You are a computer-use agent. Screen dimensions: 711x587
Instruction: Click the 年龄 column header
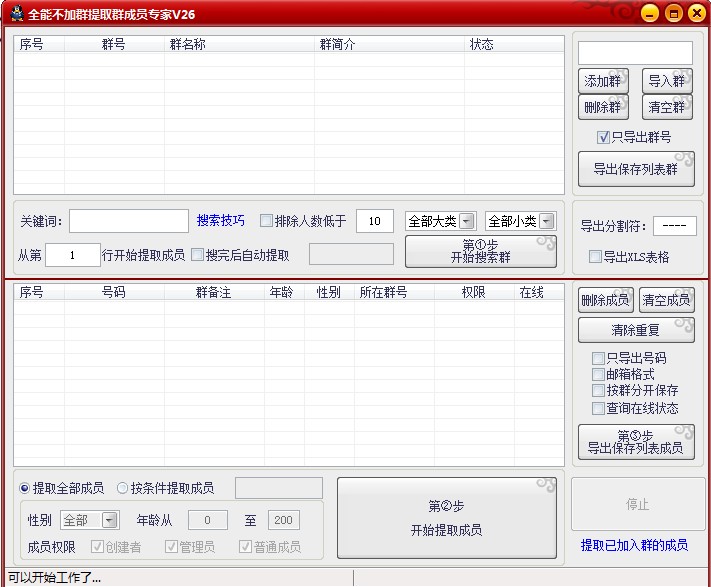[280, 292]
